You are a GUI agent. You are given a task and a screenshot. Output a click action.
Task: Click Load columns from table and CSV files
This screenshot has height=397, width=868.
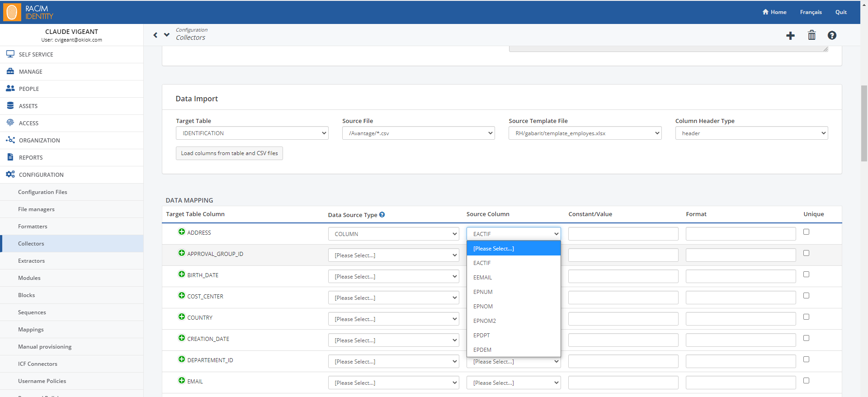point(229,153)
